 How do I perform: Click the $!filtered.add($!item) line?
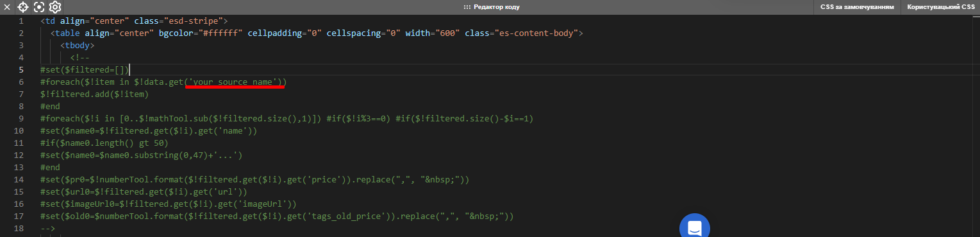click(x=94, y=94)
